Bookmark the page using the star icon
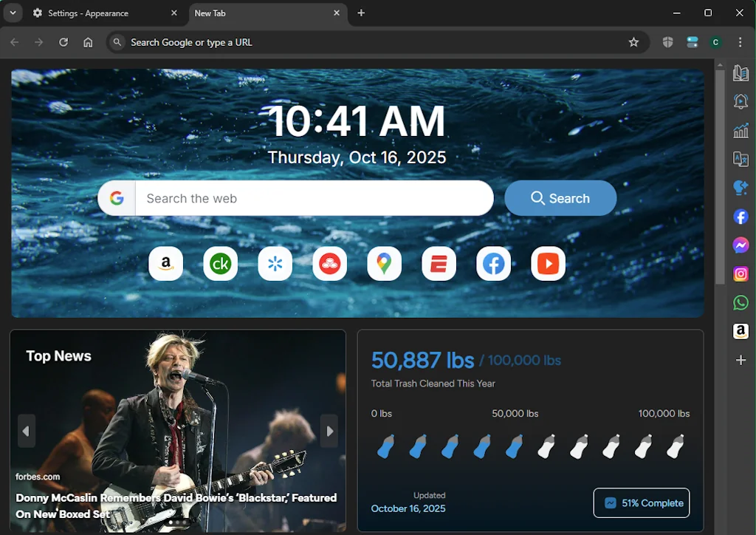756x535 pixels. (x=634, y=42)
